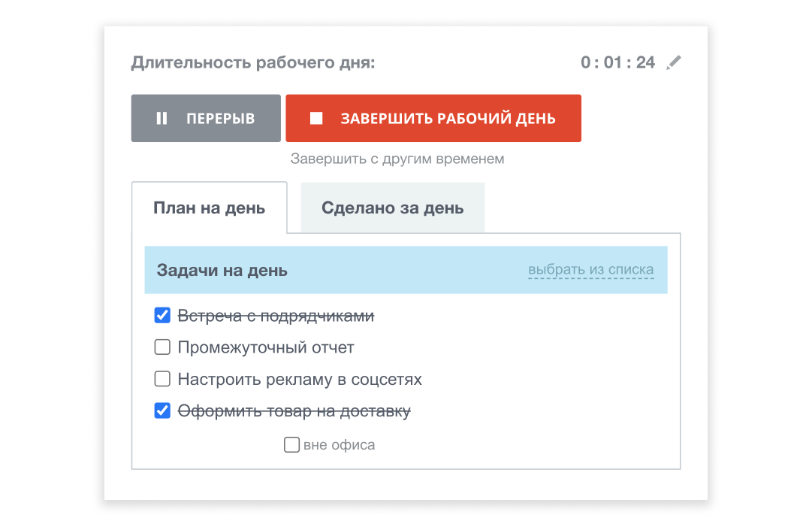The height and width of the screenshot is (527, 812).
Task: Enable the вне офиса checkbox
Action: pos(291,445)
